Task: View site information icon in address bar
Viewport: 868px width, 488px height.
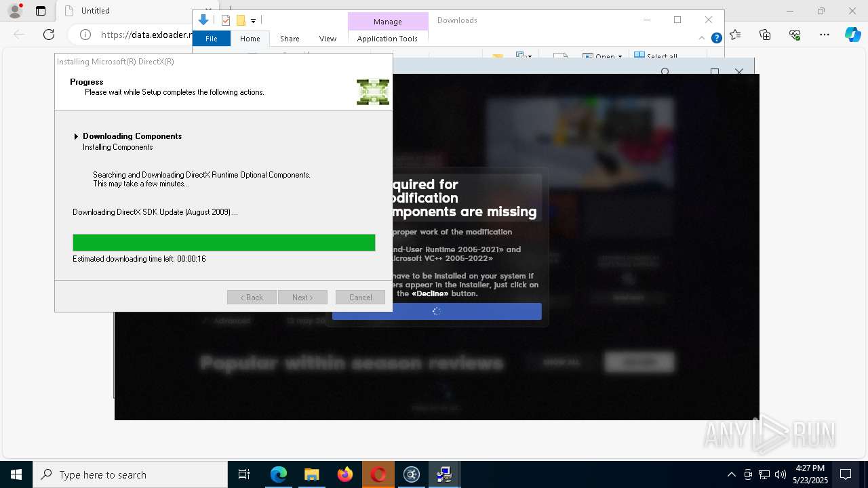Action: point(85,35)
